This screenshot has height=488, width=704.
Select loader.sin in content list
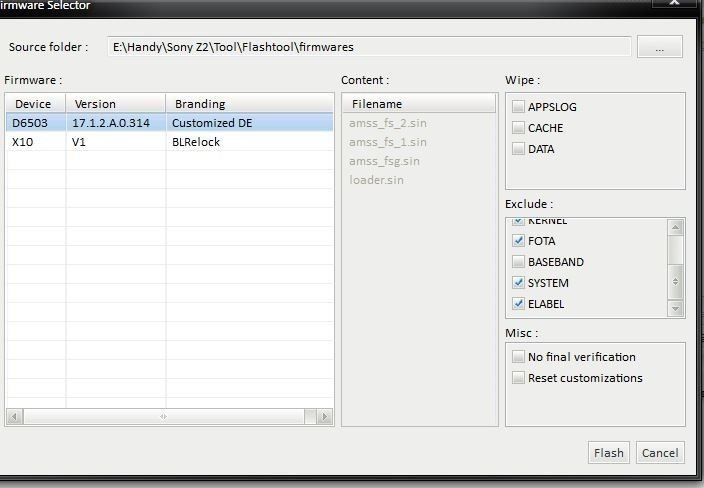tap(376, 180)
